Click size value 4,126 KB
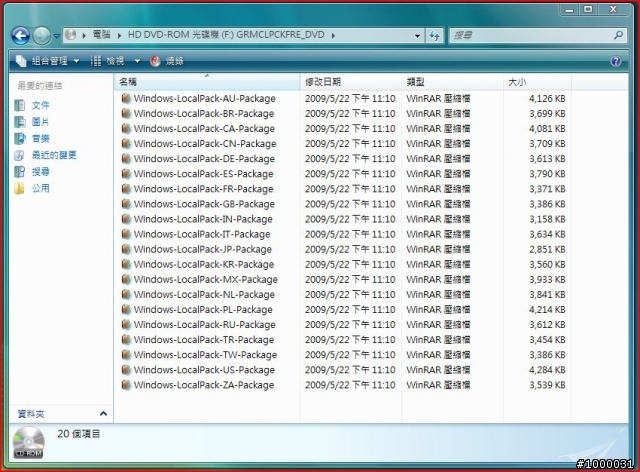Screen dimensions: 640x472 (547, 98)
